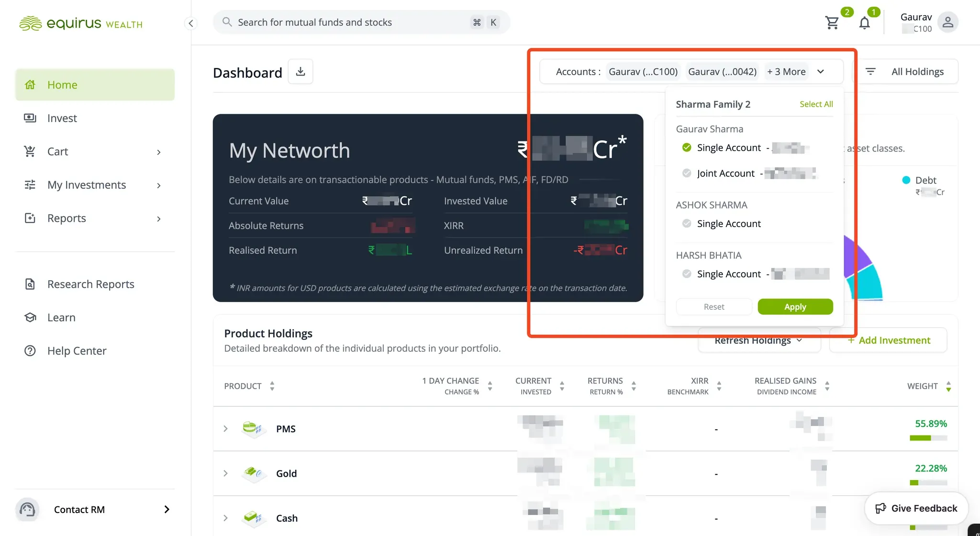Sort by Weight column arrows

coord(948,386)
